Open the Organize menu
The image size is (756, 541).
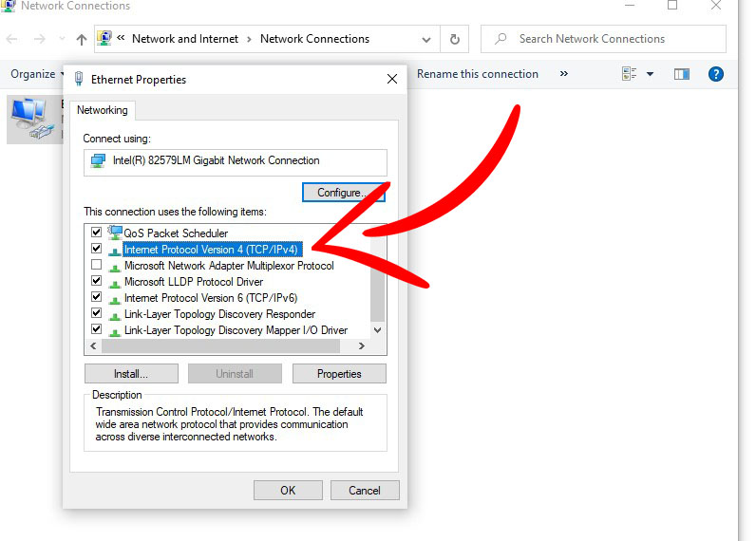(x=37, y=74)
